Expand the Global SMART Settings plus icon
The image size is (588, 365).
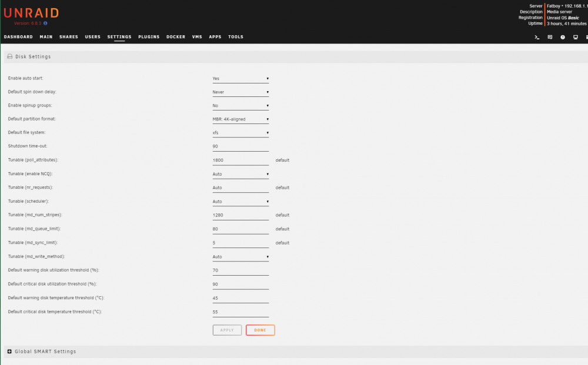pyautogui.click(x=9, y=351)
